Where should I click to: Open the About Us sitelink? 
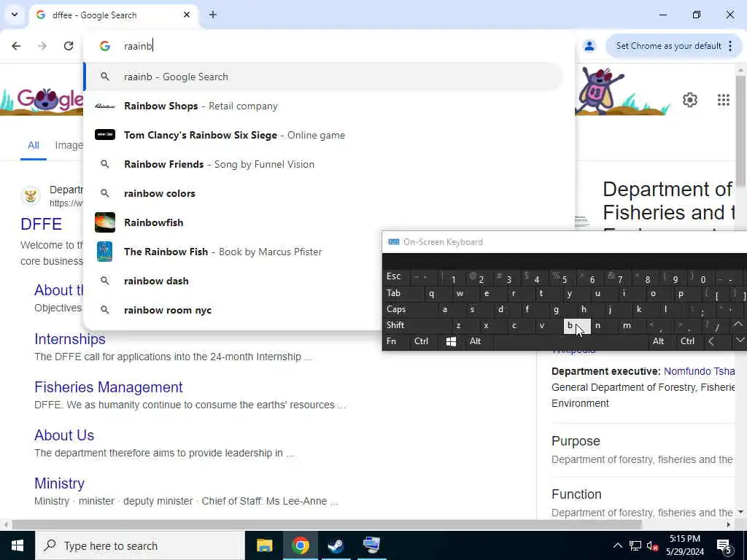point(64,435)
